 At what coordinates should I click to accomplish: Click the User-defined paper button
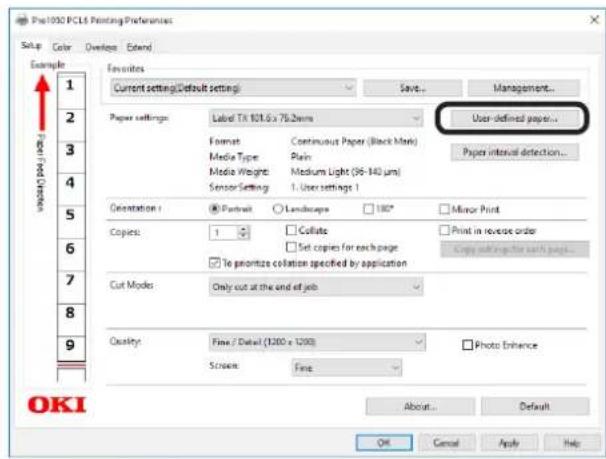513,118
